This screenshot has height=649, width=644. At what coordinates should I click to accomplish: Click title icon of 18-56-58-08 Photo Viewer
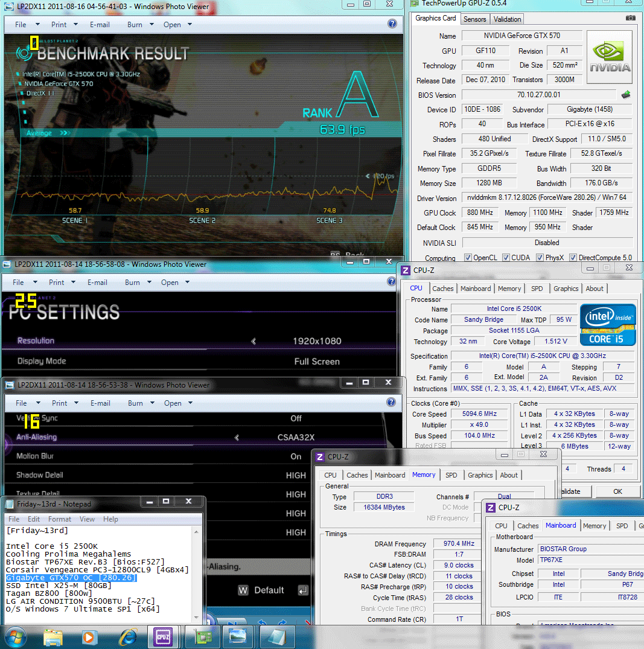pyautogui.click(x=7, y=264)
